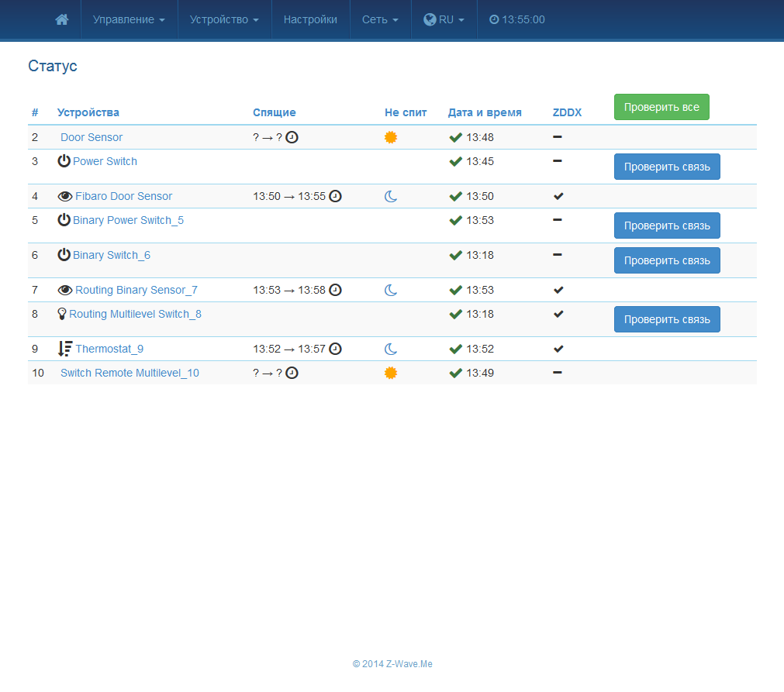This screenshot has height=692, width=784.
Task: Click the moon sleeping icon for Thermostat_9
Action: click(x=391, y=349)
